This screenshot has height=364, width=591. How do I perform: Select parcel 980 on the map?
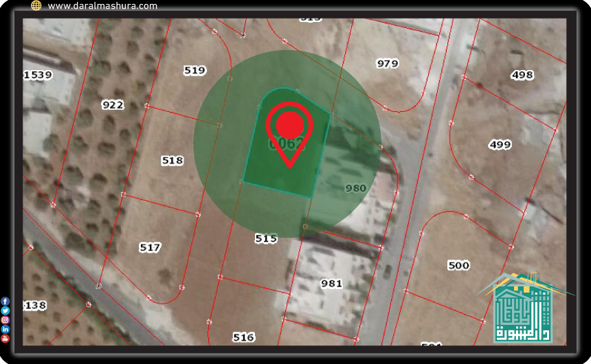355,188
